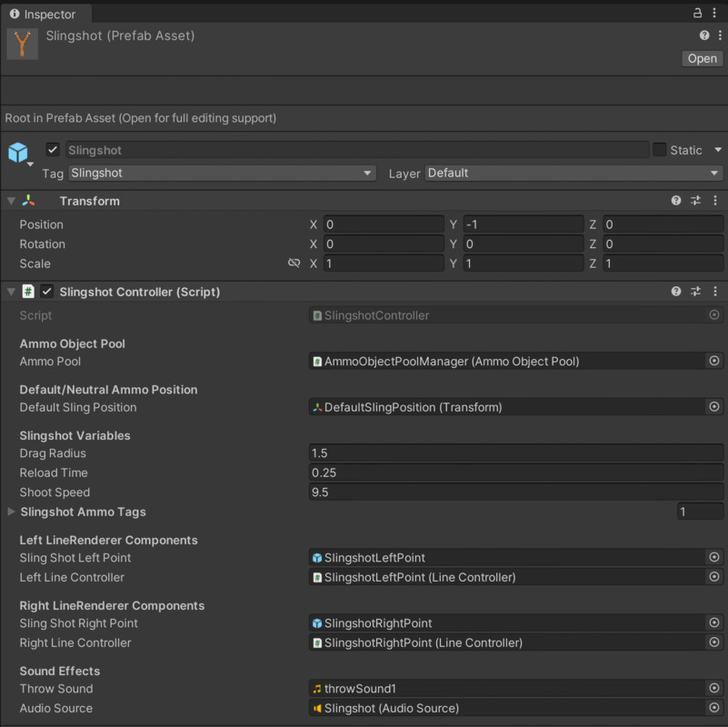Click the Position X field

[x=384, y=224]
